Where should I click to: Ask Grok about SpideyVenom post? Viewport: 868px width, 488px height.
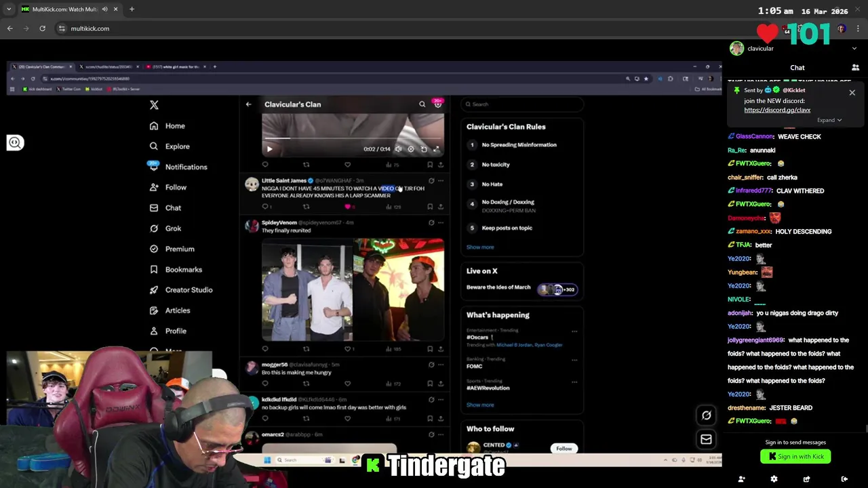(431, 222)
